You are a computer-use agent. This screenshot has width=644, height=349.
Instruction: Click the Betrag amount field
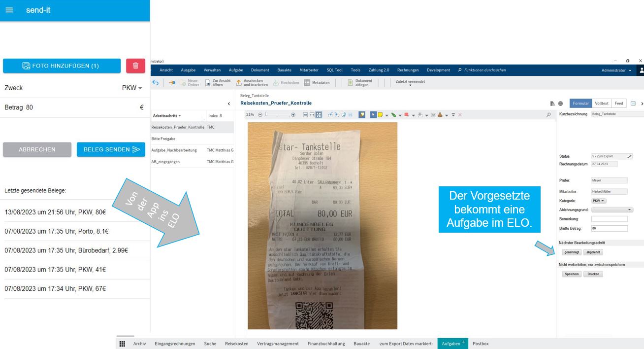pyautogui.click(x=74, y=107)
